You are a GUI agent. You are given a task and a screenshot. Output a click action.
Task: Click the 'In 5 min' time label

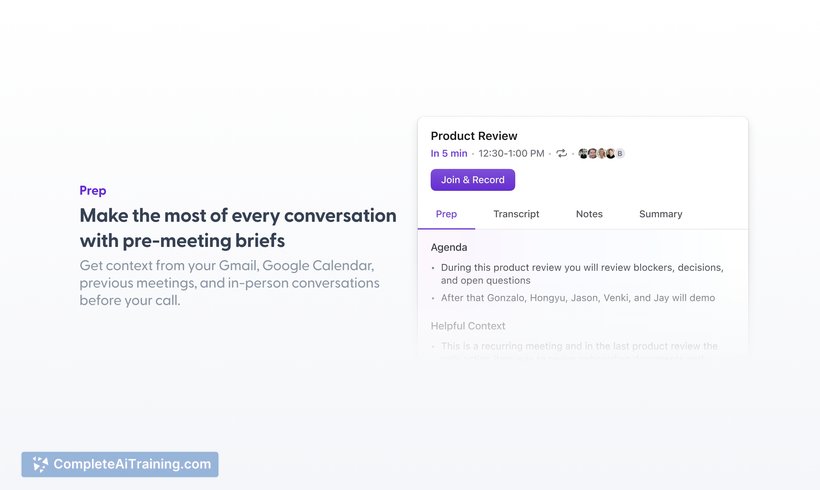point(449,153)
